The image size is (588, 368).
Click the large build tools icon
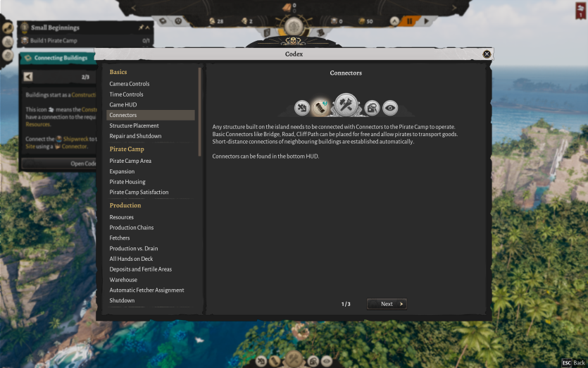pyautogui.click(x=346, y=104)
